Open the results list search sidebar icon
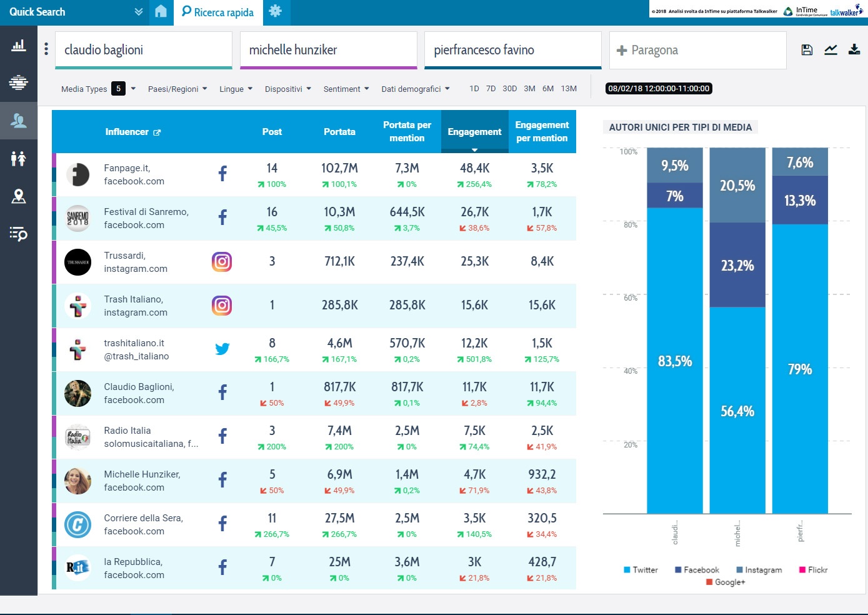Image resolution: width=868 pixels, height=615 pixels. point(19,234)
